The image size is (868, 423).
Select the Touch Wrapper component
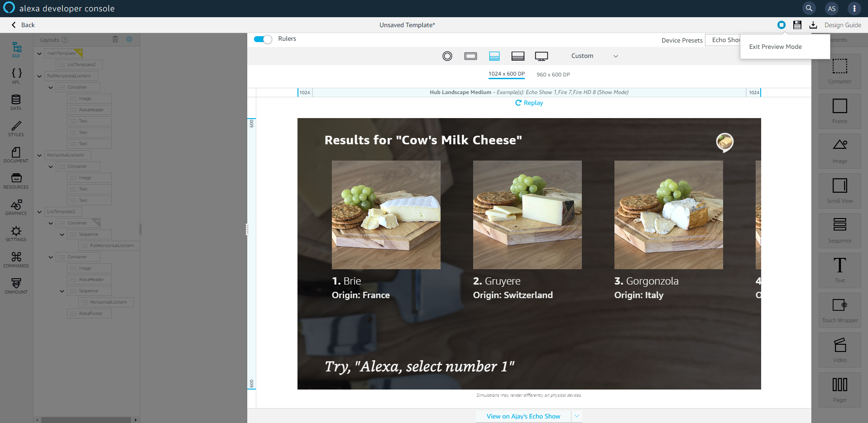839,310
